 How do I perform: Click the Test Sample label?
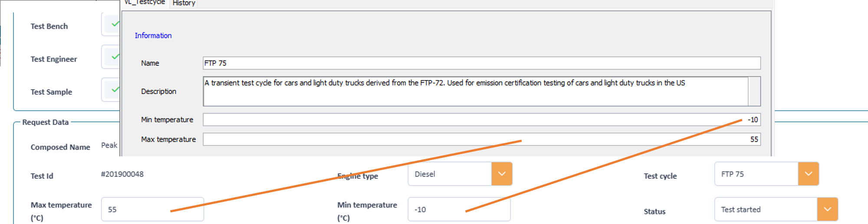51,92
